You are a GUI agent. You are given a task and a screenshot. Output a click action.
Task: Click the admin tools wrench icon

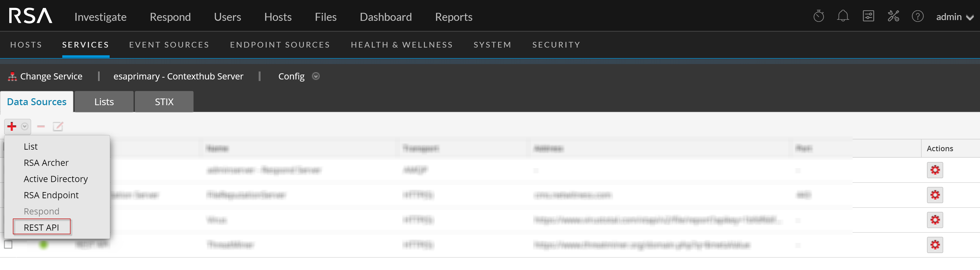[893, 16]
